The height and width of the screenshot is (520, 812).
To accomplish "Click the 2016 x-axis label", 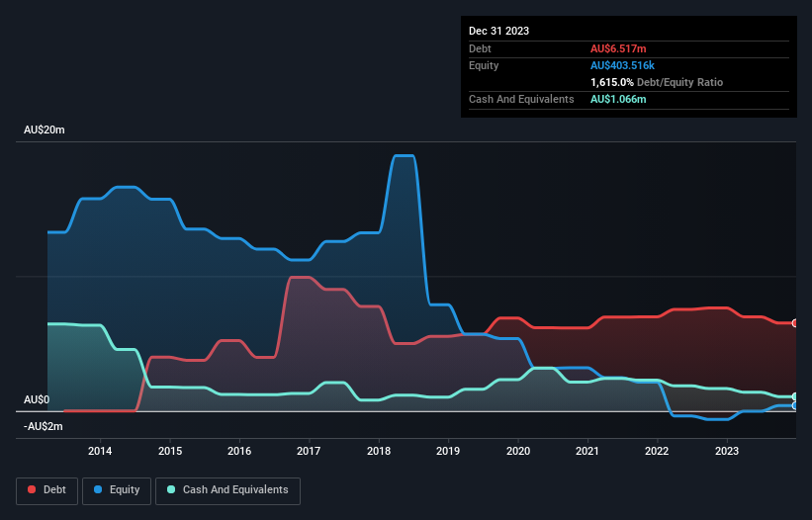I will [x=239, y=451].
